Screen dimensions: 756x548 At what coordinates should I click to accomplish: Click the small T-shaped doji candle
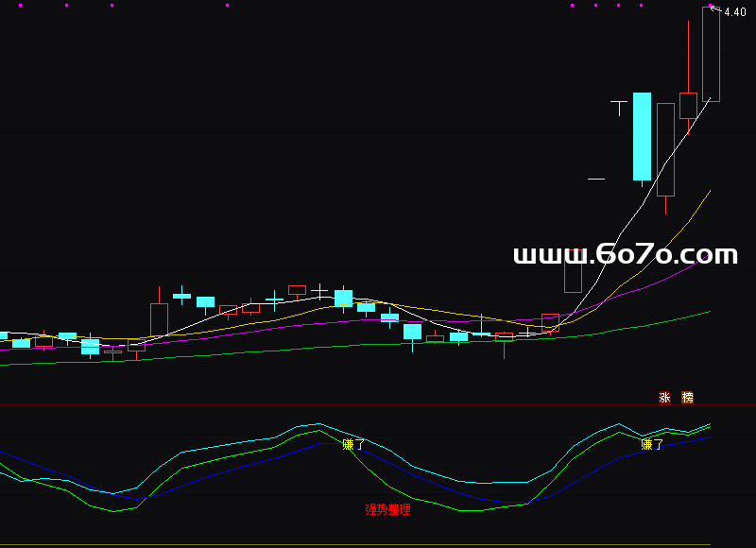coord(619,102)
